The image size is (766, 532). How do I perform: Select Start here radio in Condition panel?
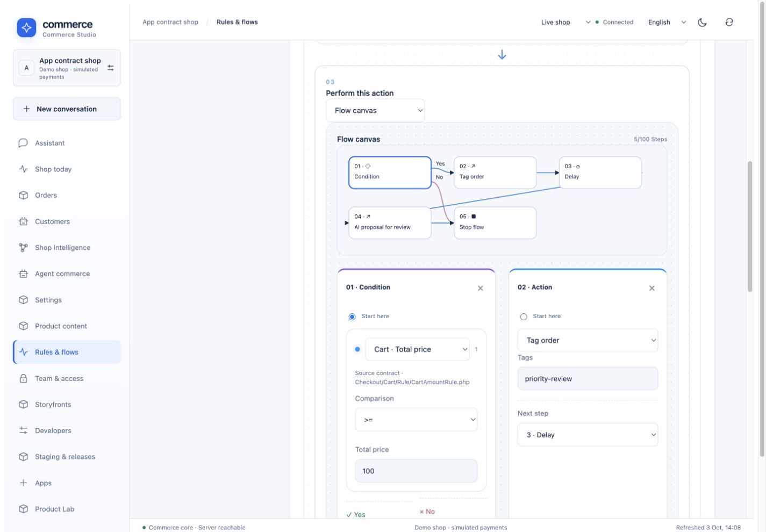[352, 317]
